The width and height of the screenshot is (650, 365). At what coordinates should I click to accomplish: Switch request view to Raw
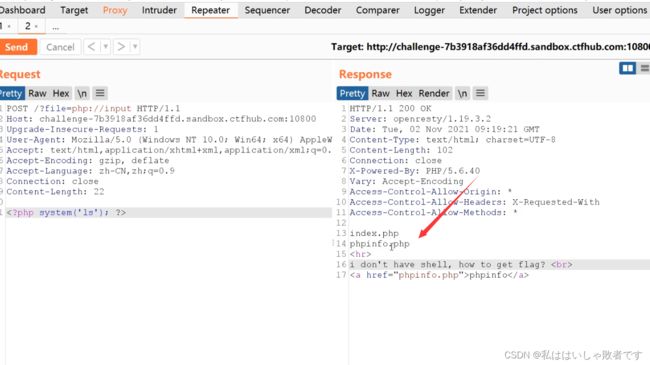[x=37, y=93]
